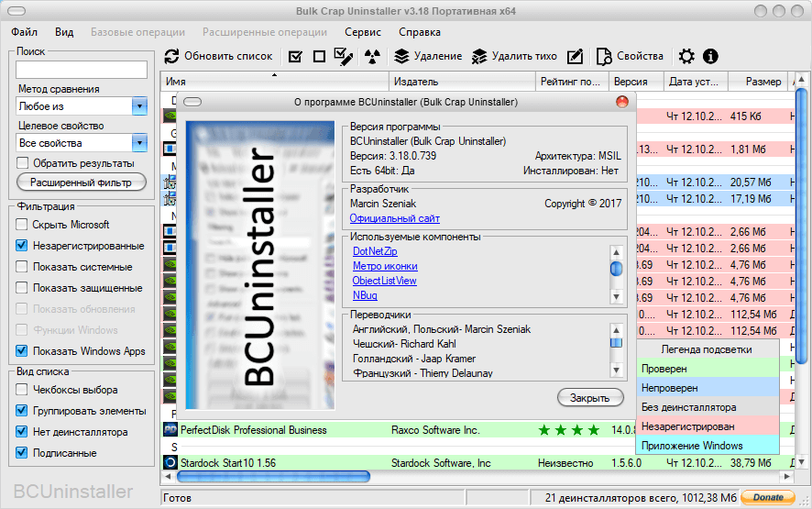Open Свойства properties from toolbar

pos(630,56)
